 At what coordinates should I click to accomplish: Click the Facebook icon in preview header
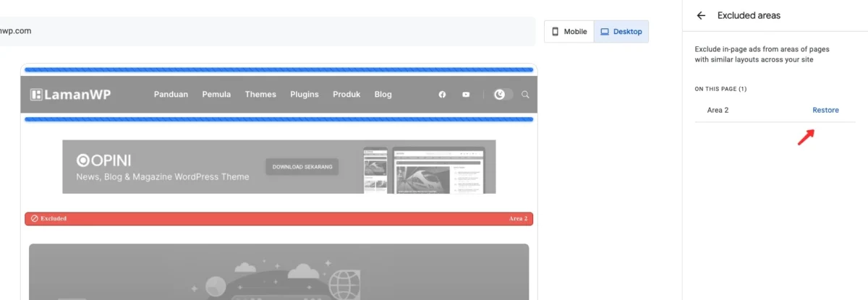coord(442,95)
